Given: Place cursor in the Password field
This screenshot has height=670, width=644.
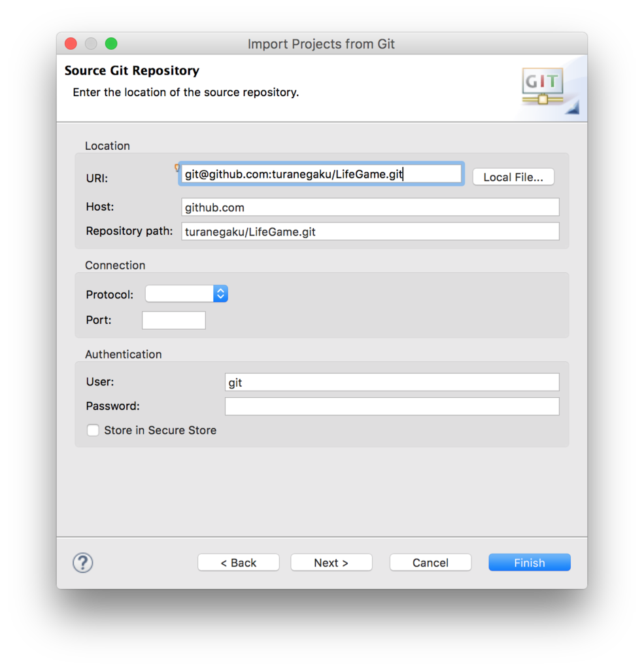Looking at the screenshot, I should point(392,406).
